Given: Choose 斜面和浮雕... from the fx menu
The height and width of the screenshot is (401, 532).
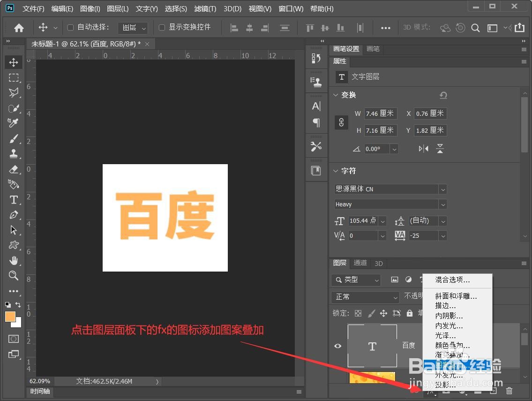Looking at the screenshot, I should (456, 296).
